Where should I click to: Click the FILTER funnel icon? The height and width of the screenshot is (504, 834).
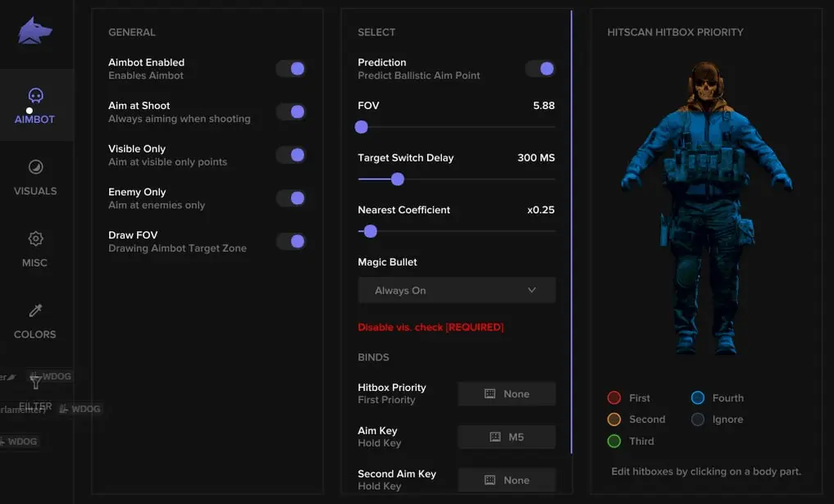pyautogui.click(x=35, y=382)
